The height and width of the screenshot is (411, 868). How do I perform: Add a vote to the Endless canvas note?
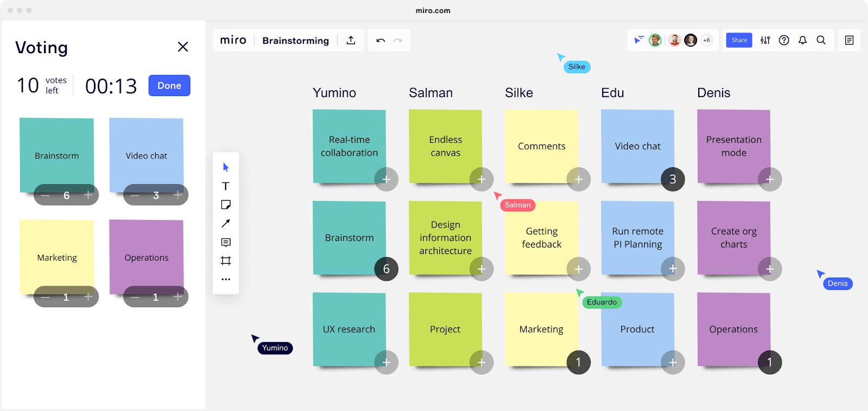pos(481,179)
